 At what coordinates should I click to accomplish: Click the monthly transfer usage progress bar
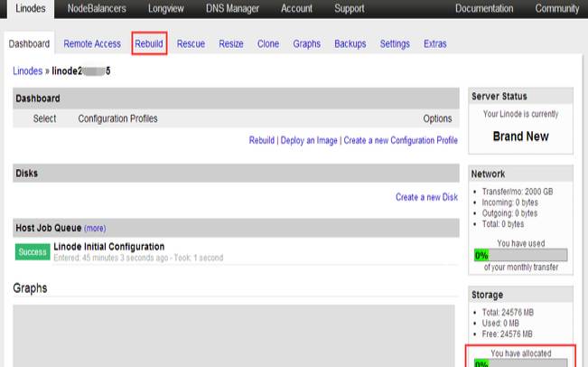pyautogui.click(x=520, y=255)
